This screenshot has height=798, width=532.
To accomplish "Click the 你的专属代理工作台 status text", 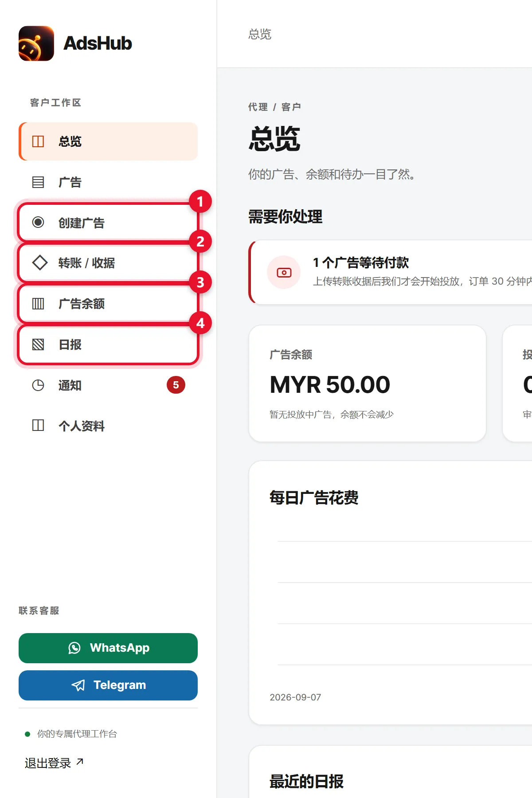I will tap(77, 734).
